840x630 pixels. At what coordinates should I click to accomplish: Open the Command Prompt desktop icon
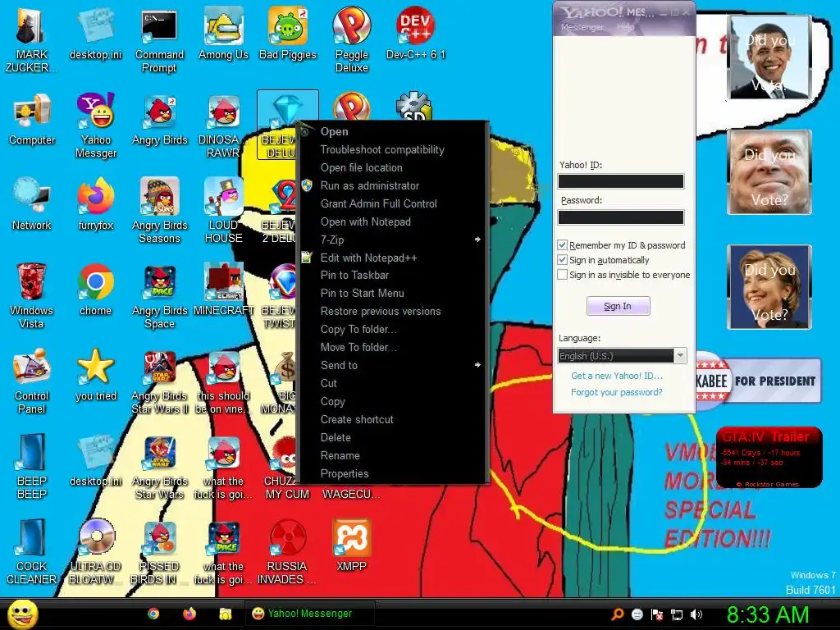click(x=159, y=40)
